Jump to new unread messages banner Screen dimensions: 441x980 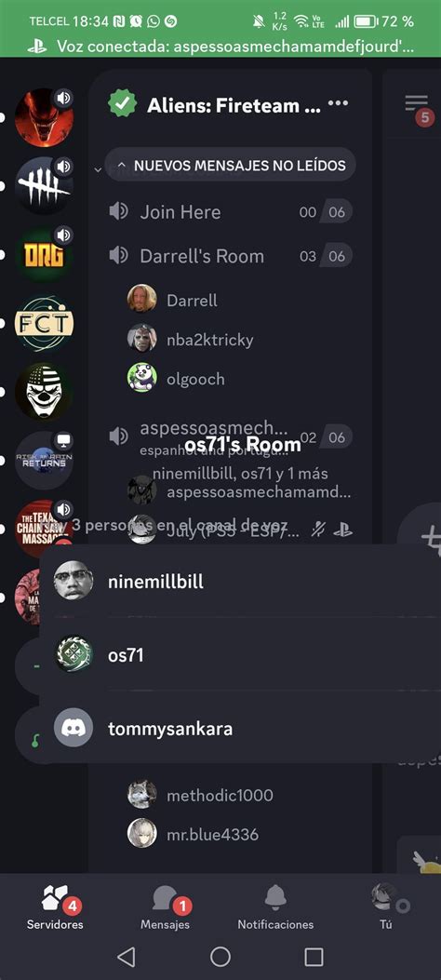[231, 165]
